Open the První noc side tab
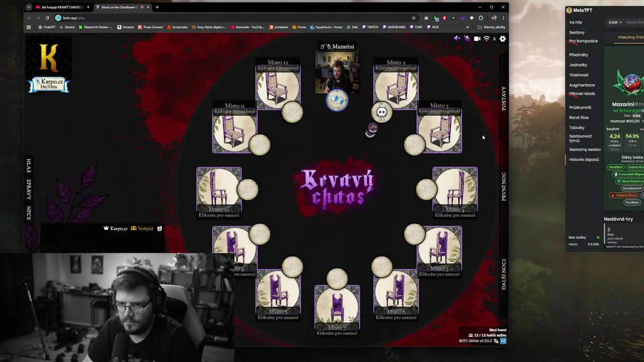The height and width of the screenshot is (362, 644). point(504,187)
